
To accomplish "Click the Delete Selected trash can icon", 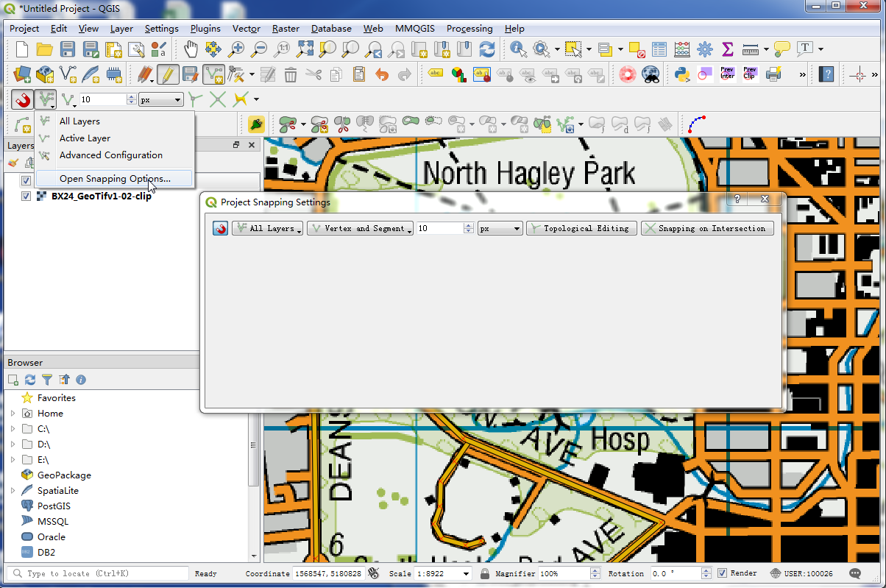I will click(x=291, y=74).
